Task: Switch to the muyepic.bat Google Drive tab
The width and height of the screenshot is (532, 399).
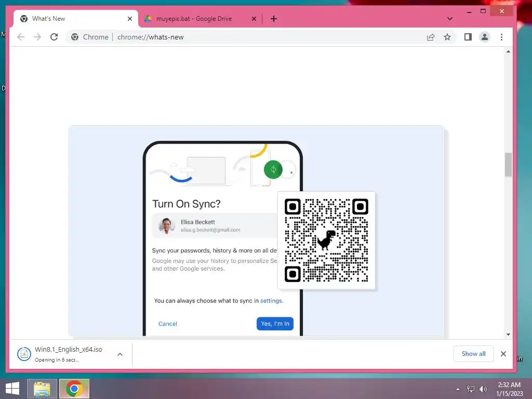Action: point(200,19)
